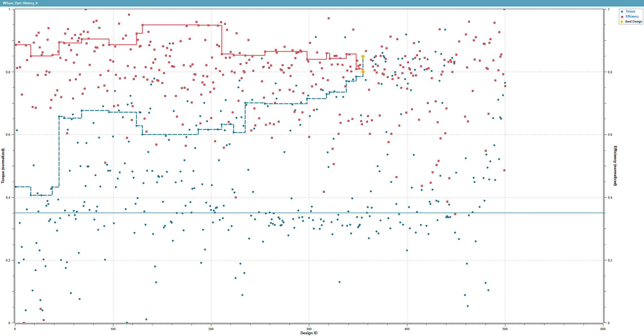Click the 600 tick label on x-axis
Screen dimensions: 644x336
[603, 329]
